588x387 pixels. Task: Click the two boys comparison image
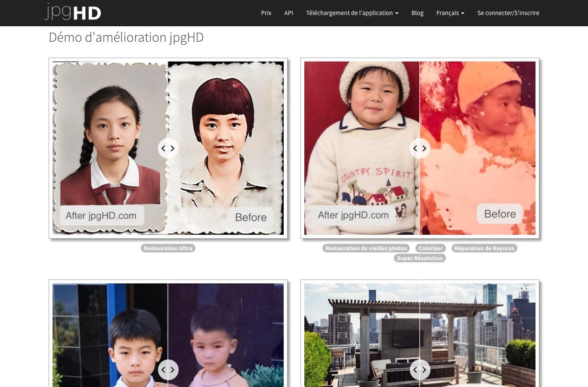click(168, 335)
